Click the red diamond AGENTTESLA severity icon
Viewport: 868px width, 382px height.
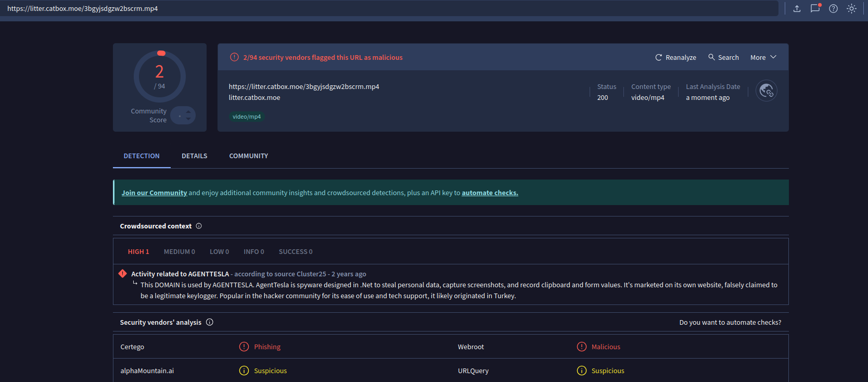pyautogui.click(x=122, y=274)
